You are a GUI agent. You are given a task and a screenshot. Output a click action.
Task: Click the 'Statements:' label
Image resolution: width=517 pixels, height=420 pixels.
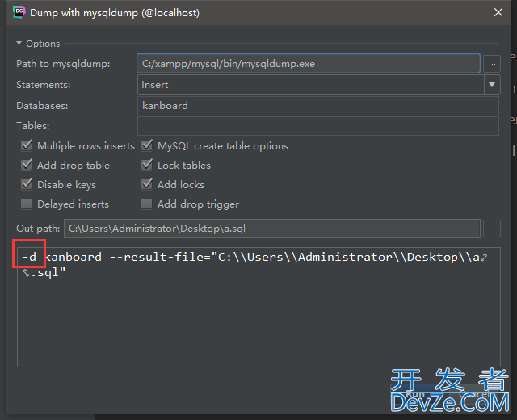[43, 85]
